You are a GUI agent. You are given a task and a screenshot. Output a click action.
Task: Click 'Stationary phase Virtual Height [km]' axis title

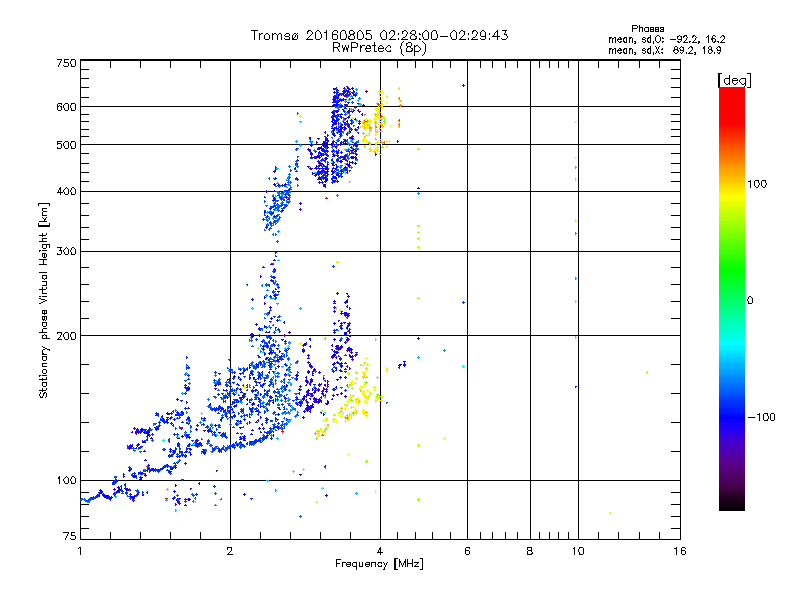coord(43,300)
